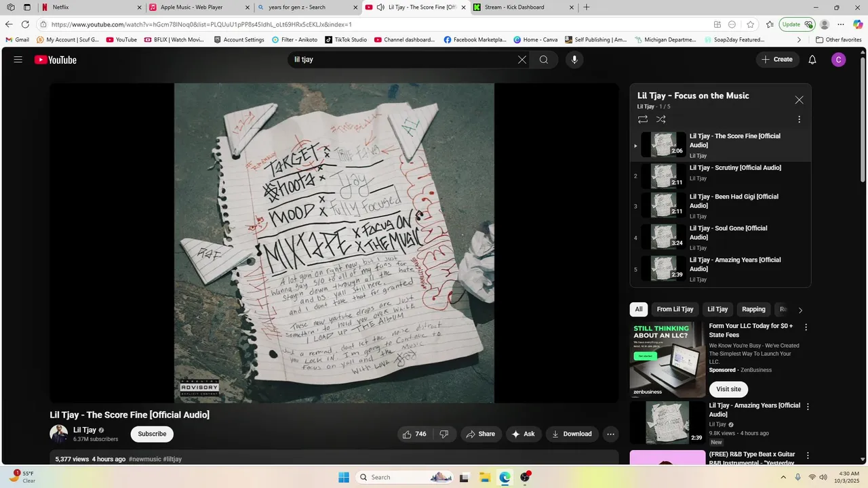This screenshot has height=488, width=868.
Task: Download the video
Action: pos(572,434)
